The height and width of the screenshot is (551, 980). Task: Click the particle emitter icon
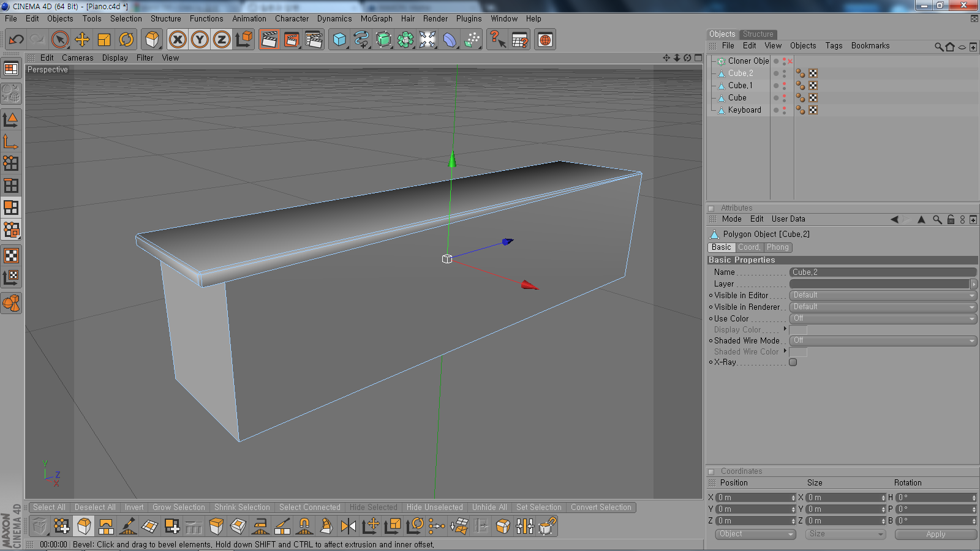(472, 40)
